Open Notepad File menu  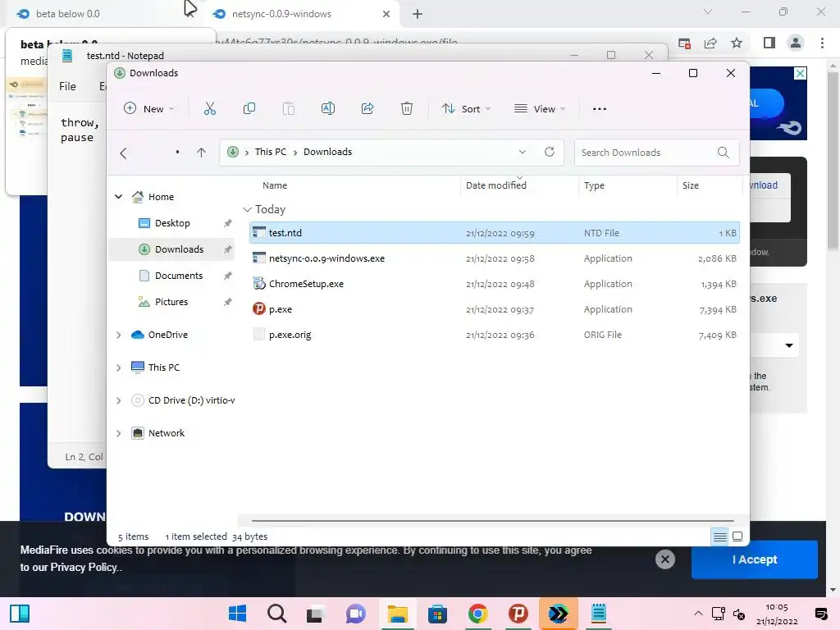[67, 86]
